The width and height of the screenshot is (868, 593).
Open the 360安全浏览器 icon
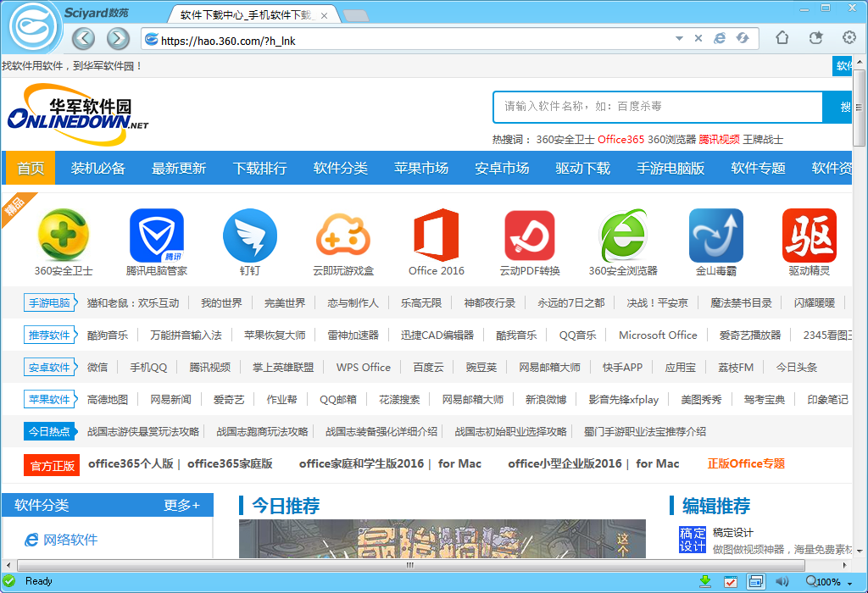click(x=623, y=235)
